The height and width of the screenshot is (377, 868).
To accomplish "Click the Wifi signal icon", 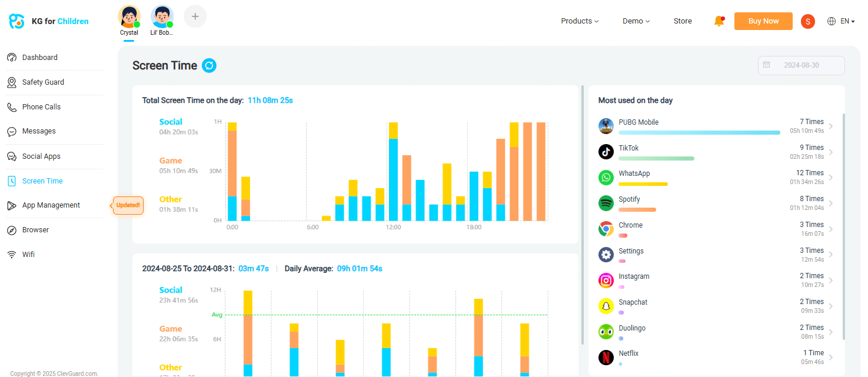I will pyautogui.click(x=11, y=255).
